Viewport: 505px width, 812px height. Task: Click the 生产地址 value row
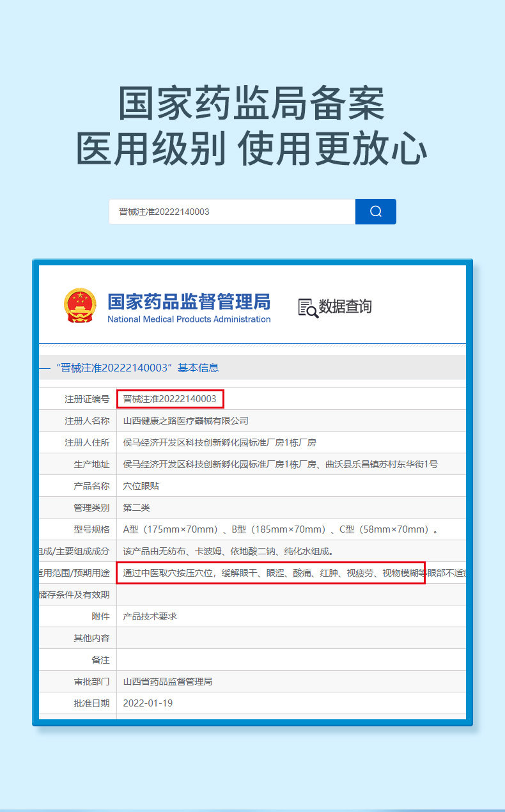coord(281,464)
